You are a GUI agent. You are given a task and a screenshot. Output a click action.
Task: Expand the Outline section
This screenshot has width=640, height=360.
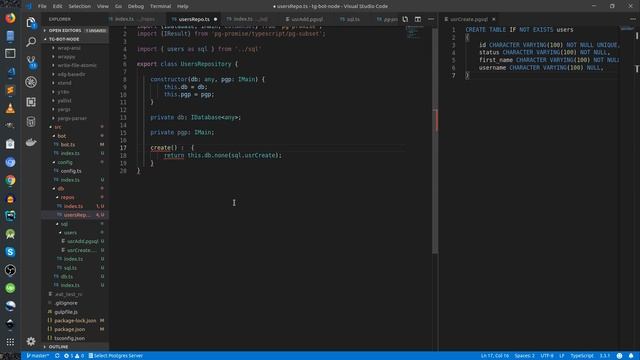[x=76, y=347]
